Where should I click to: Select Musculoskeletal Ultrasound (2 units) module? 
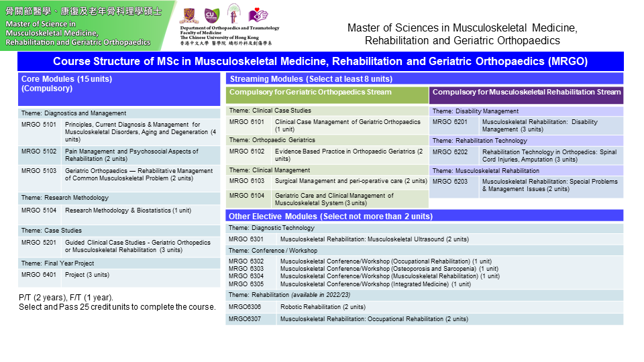pos(374,239)
